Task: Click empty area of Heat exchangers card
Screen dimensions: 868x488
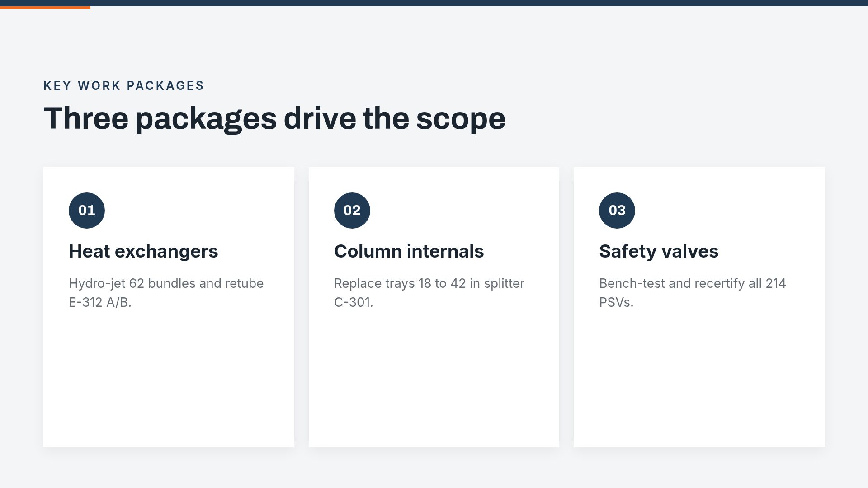Action: 169,380
